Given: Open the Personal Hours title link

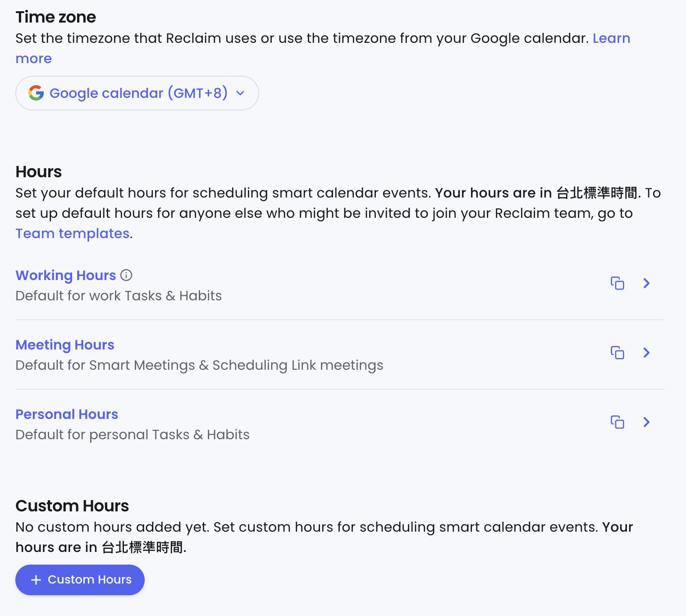Looking at the screenshot, I should pyautogui.click(x=67, y=414).
